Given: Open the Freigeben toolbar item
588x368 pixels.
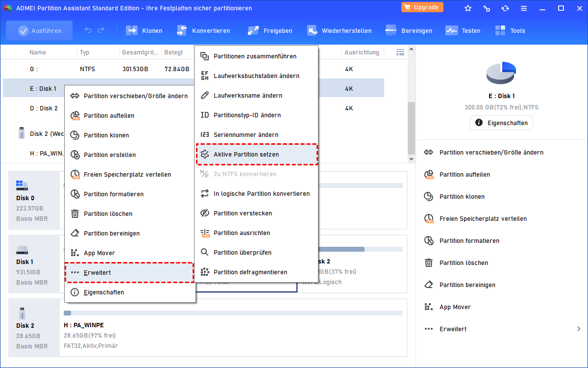Looking at the screenshot, I should pos(270,30).
